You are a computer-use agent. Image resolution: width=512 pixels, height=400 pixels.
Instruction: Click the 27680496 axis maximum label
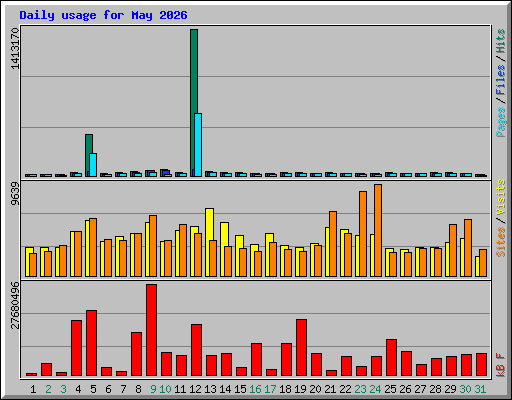[15, 305]
